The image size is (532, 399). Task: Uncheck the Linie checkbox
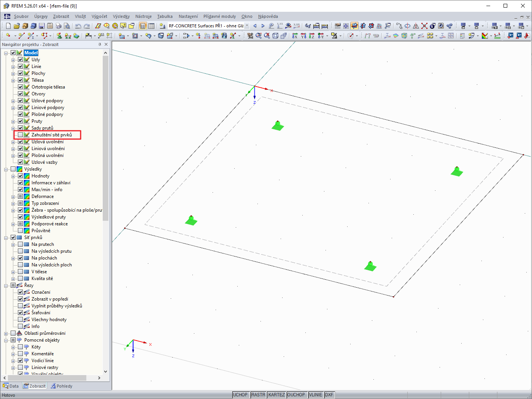tap(21, 66)
